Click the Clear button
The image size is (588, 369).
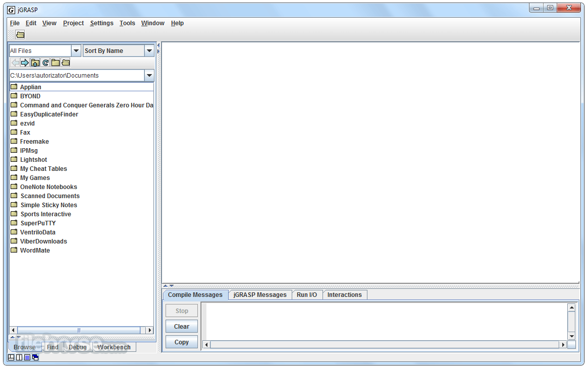coord(182,327)
